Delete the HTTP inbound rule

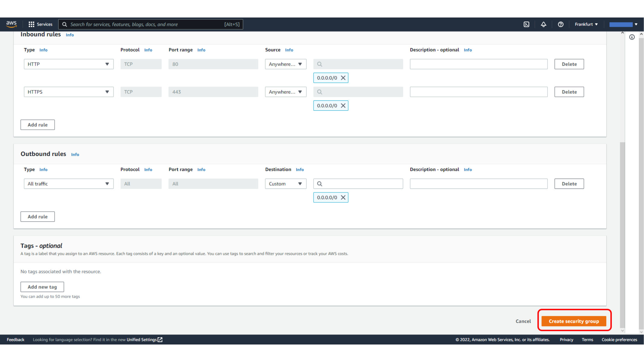point(569,64)
